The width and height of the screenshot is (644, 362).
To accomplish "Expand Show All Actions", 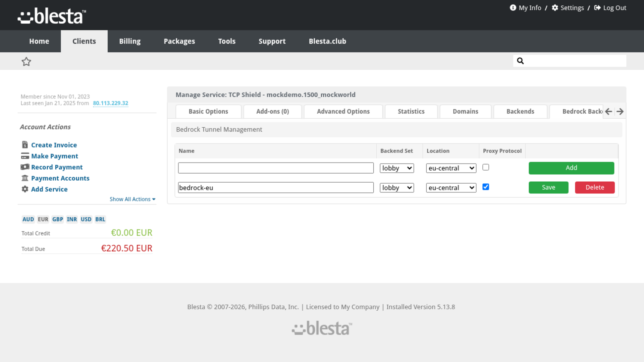I will [x=132, y=199].
